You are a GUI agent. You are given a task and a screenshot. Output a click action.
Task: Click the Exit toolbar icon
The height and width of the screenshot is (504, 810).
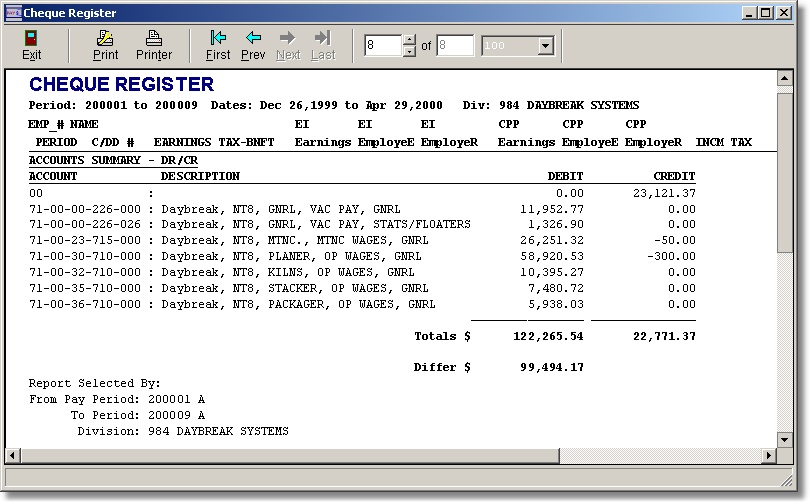click(x=32, y=45)
